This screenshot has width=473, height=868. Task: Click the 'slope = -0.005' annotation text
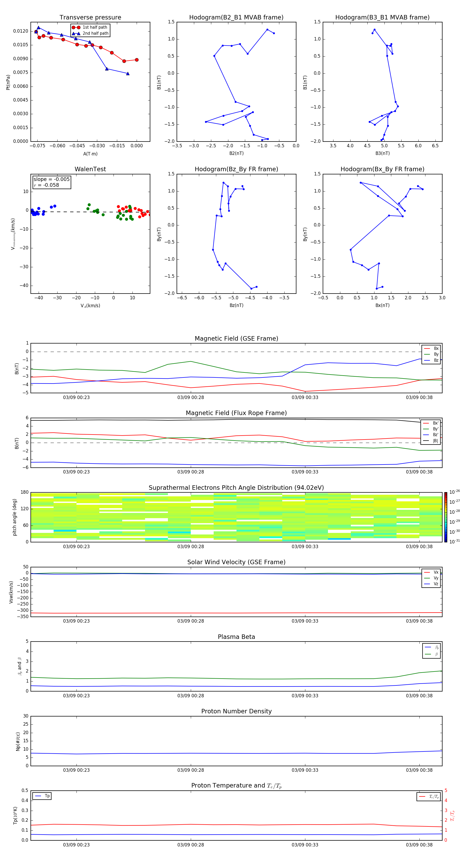click(x=52, y=179)
